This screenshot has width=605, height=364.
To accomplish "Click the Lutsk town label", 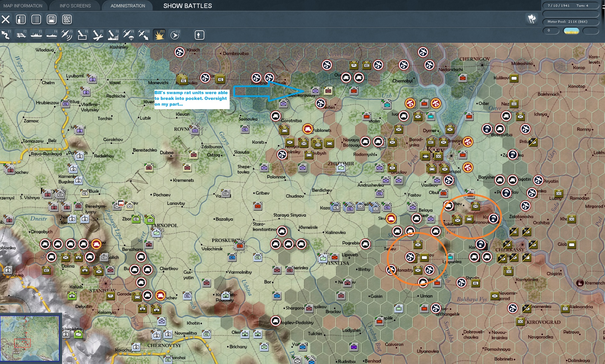I will pos(145,118).
